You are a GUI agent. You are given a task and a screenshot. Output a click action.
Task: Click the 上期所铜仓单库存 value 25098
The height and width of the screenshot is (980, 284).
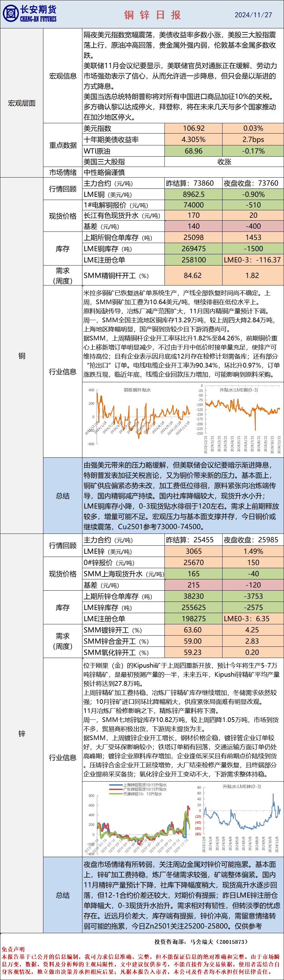point(193,238)
